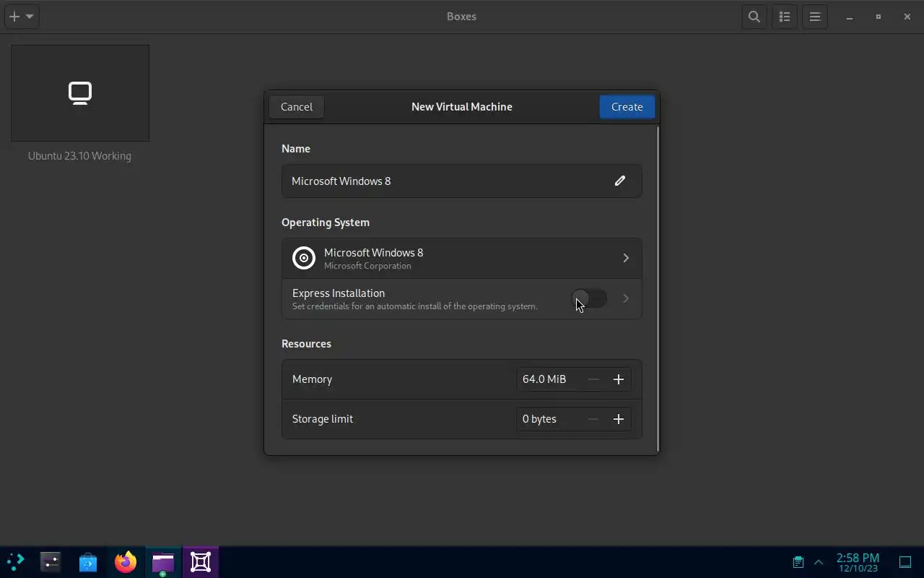Image resolution: width=924 pixels, height=578 pixels.
Task: Increase Storage limit with plus button
Action: [618, 419]
